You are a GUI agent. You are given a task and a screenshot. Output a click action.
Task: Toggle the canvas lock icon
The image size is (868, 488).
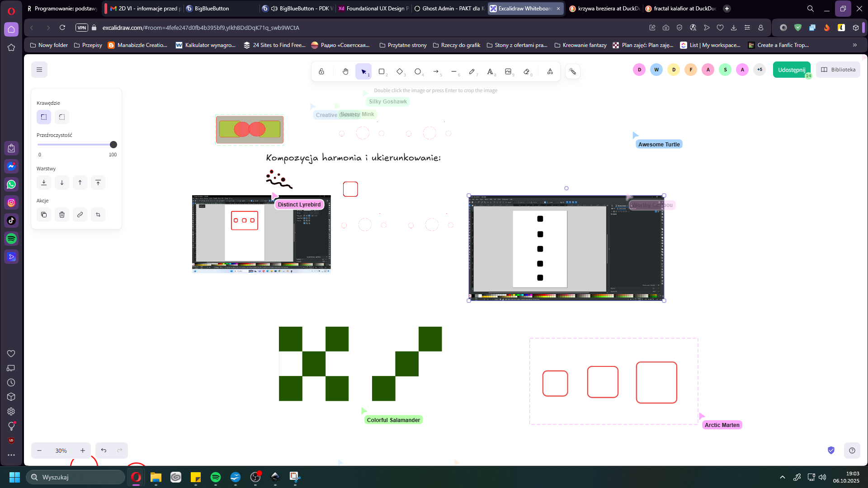point(321,71)
